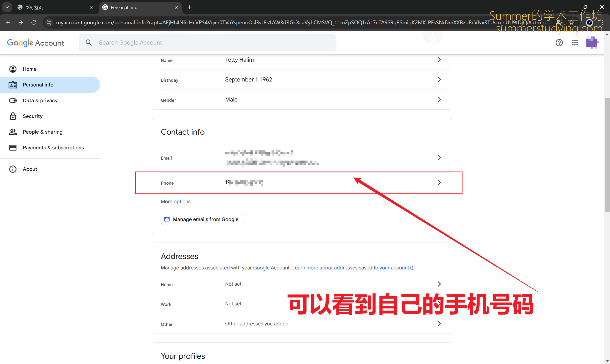The height and width of the screenshot is (364, 610).
Task: Access People & sharing settings
Action: pyautogui.click(x=42, y=132)
